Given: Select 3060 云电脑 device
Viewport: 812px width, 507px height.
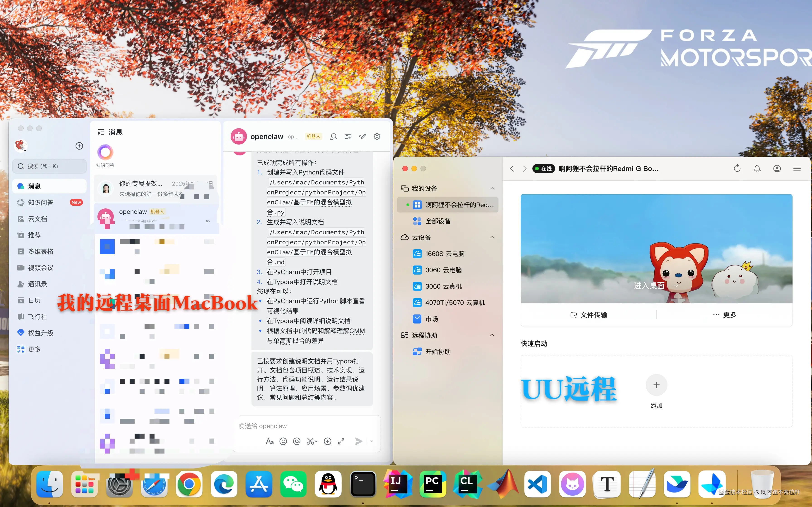Looking at the screenshot, I should pos(443,270).
